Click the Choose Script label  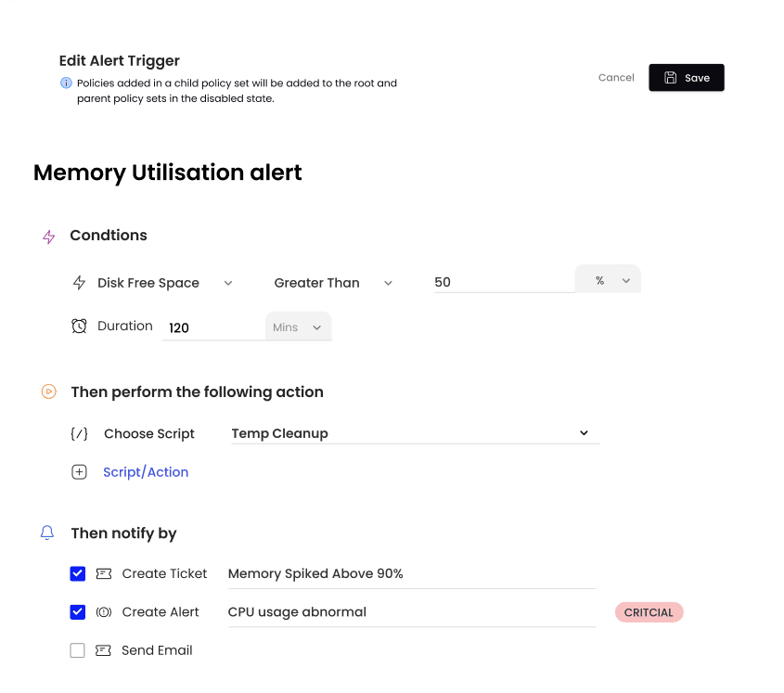149,433
